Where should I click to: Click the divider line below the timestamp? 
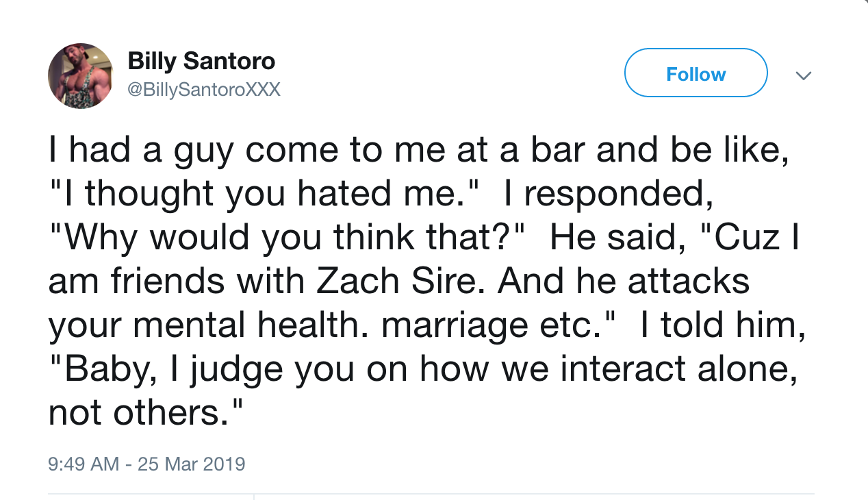[431, 494]
